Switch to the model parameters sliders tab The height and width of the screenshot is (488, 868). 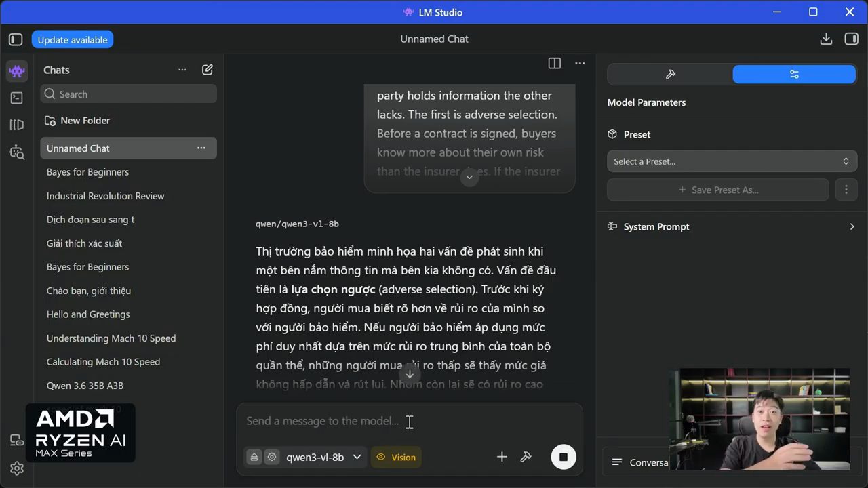pos(794,75)
